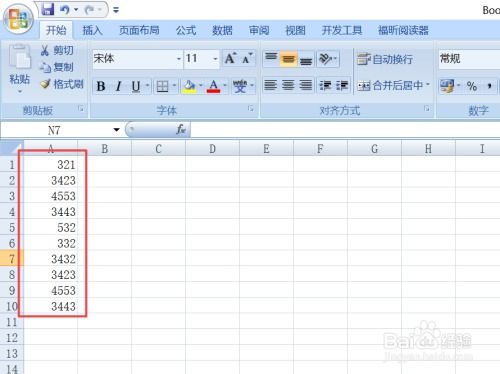The width and height of the screenshot is (500, 374).
Task: Undo the last action
Action: tap(64, 10)
